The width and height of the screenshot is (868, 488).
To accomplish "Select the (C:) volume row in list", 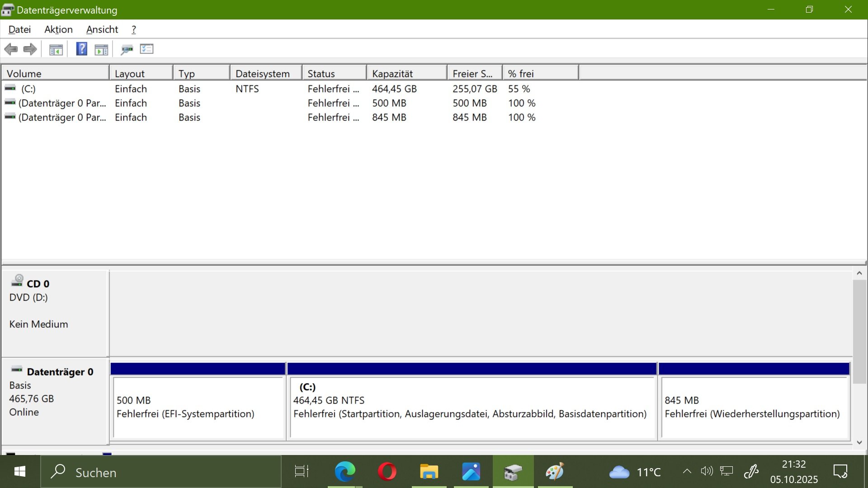I will tap(28, 89).
